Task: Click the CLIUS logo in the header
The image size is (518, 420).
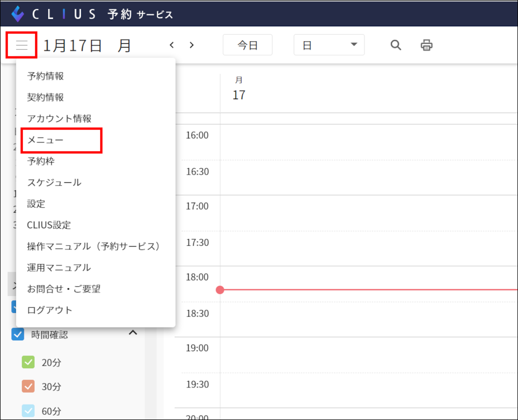Action: pos(18,13)
